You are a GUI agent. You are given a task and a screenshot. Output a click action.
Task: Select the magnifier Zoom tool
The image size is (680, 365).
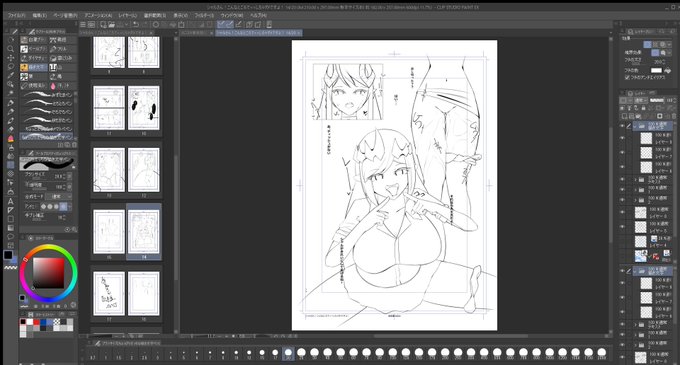pyautogui.click(x=11, y=49)
